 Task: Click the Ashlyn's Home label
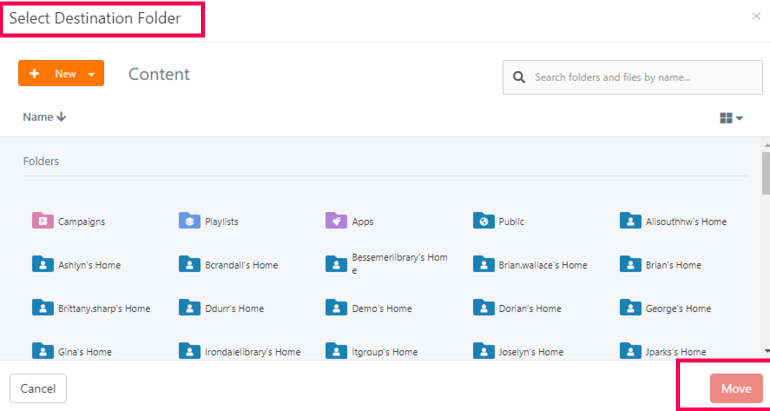(89, 265)
